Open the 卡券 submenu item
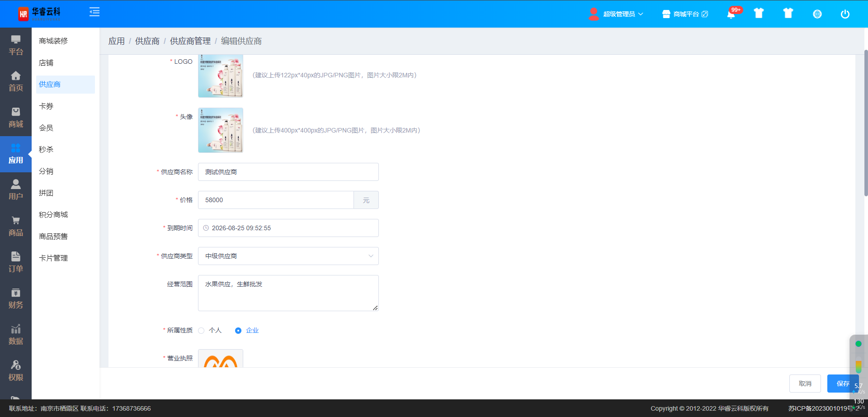Screen dimensions: 868x417 click(46, 106)
